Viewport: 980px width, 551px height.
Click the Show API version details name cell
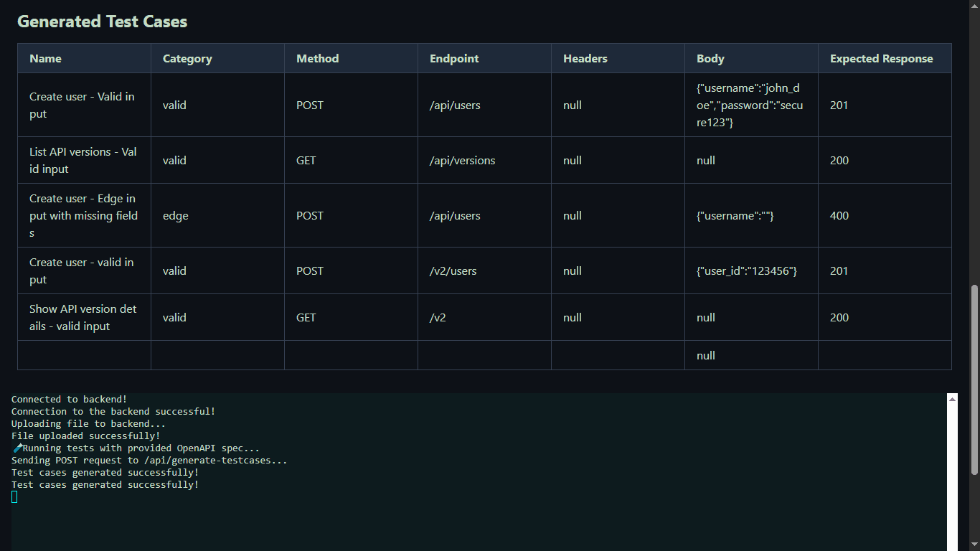pos(84,317)
